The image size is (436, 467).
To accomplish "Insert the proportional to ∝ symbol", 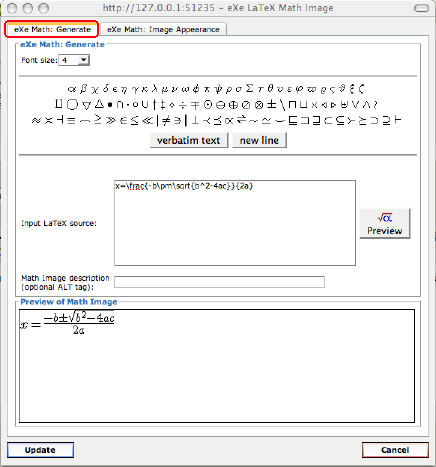I will coord(228,121).
